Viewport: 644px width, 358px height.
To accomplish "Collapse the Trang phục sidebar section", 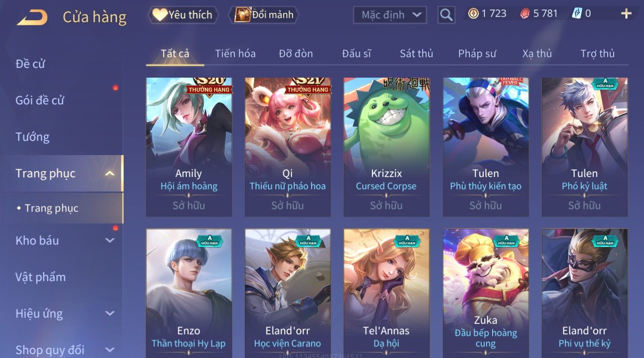I will click(x=110, y=173).
